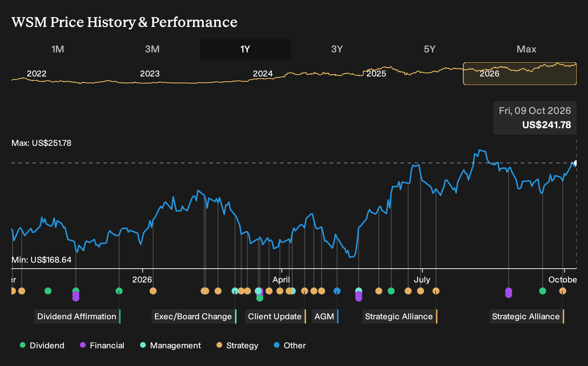Click the 2025 label in overview timeline
This screenshot has height=366, width=588.
point(376,74)
